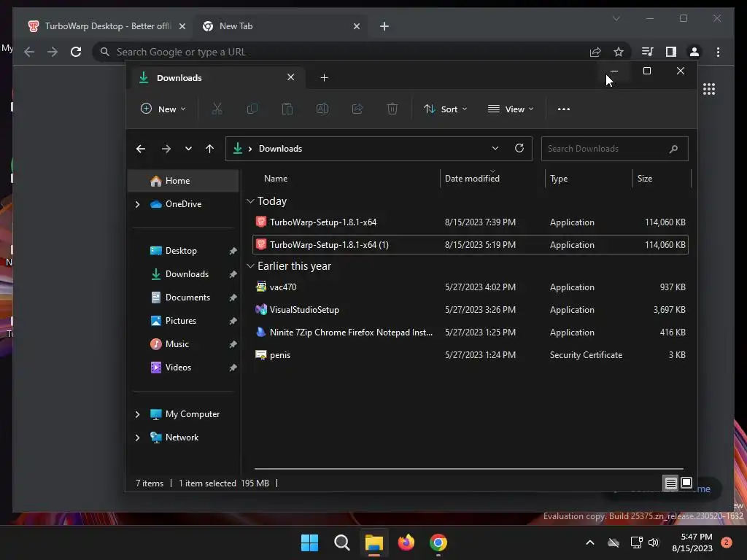This screenshot has height=560, width=747.
Task: Expand address bar history dropdown
Action: tap(495, 148)
